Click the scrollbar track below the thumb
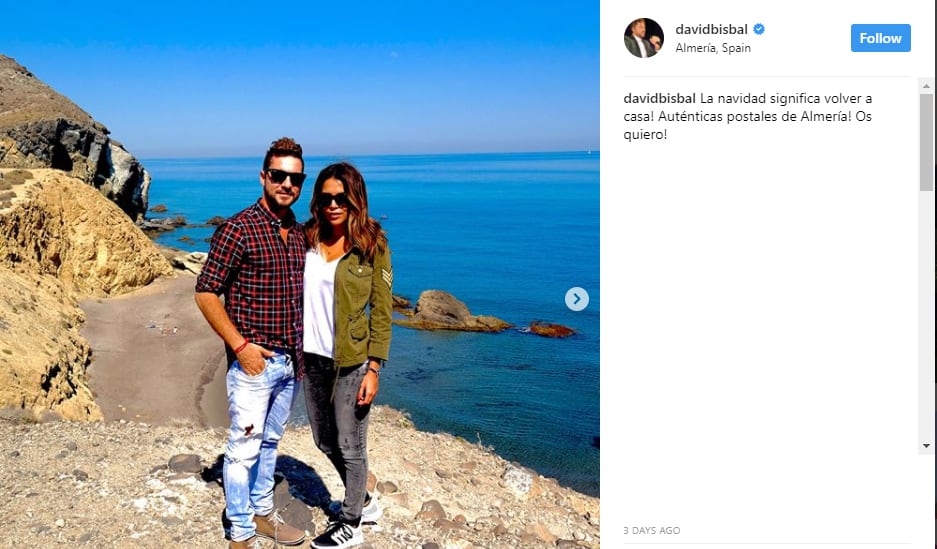The width and height of the screenshot is (937, 549). coord(926,315)
